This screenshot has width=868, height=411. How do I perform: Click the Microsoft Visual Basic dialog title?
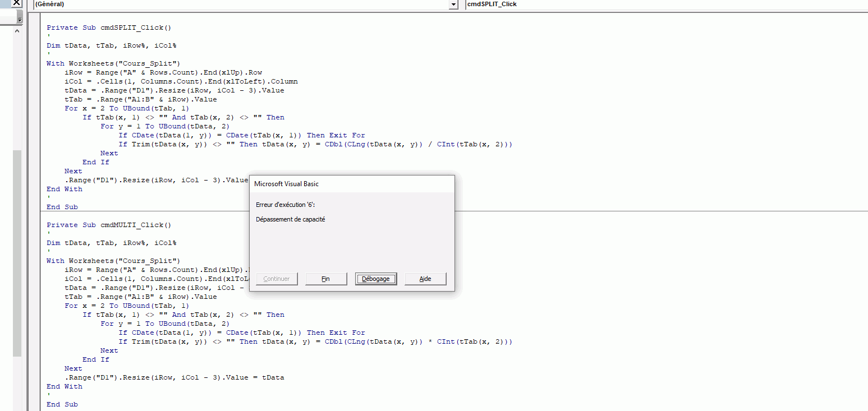point(286,184)
